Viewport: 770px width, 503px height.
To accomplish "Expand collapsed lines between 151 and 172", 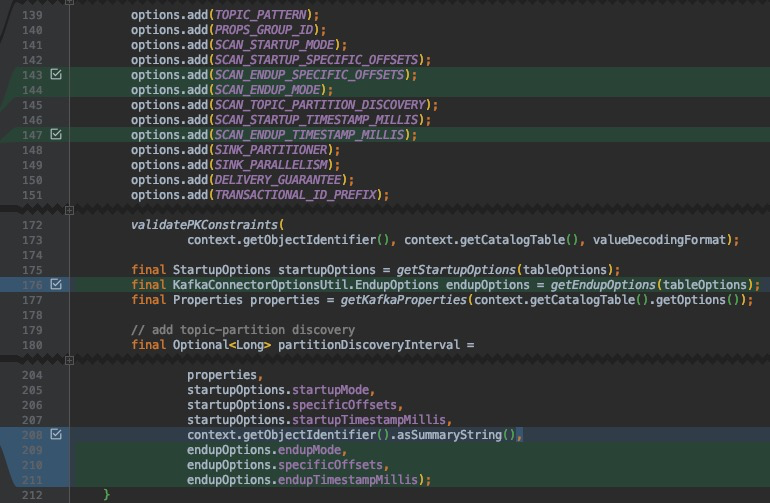I will point(69,210).
